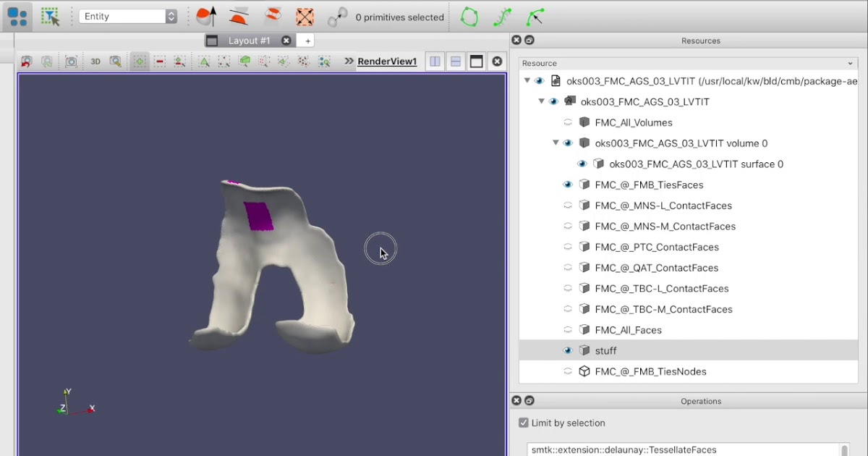The height and width of the screenshot is (456, 868).
Task: Open the Entity selection mode dropdown
Action: pyautogui.click(x=128, y=17)
